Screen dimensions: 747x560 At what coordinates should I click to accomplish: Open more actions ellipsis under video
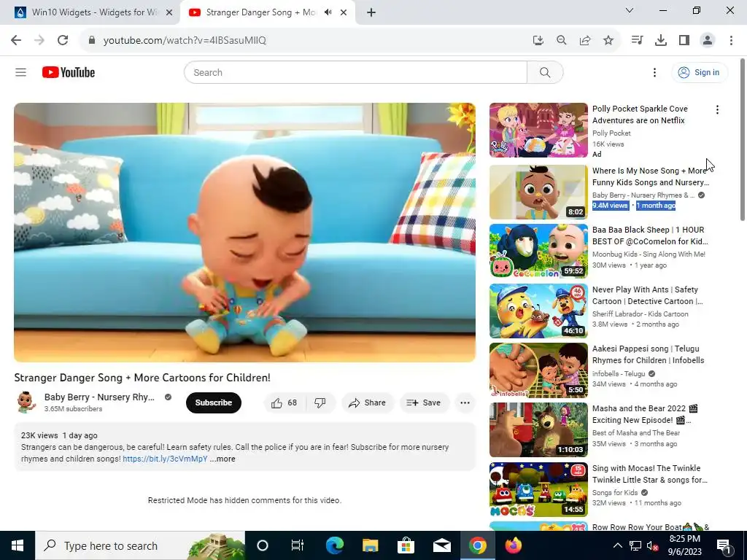coord(465,402)
